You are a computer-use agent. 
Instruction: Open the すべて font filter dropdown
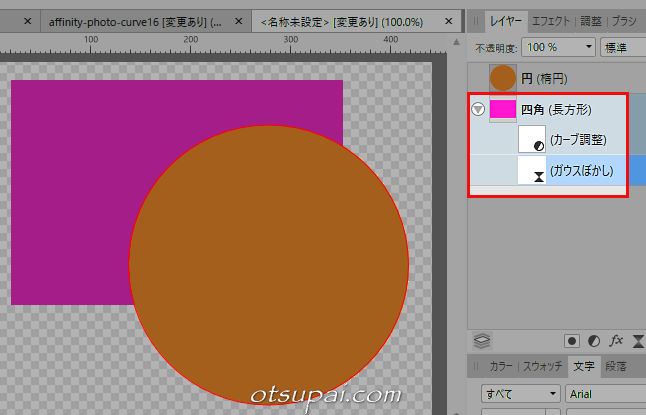[518, 394]
